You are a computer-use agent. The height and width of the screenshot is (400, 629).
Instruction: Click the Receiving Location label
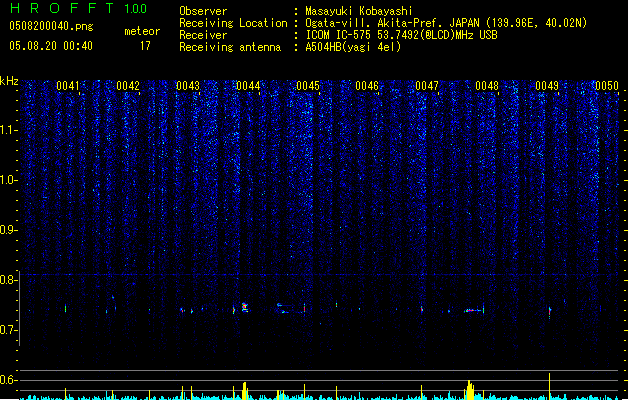233,23
